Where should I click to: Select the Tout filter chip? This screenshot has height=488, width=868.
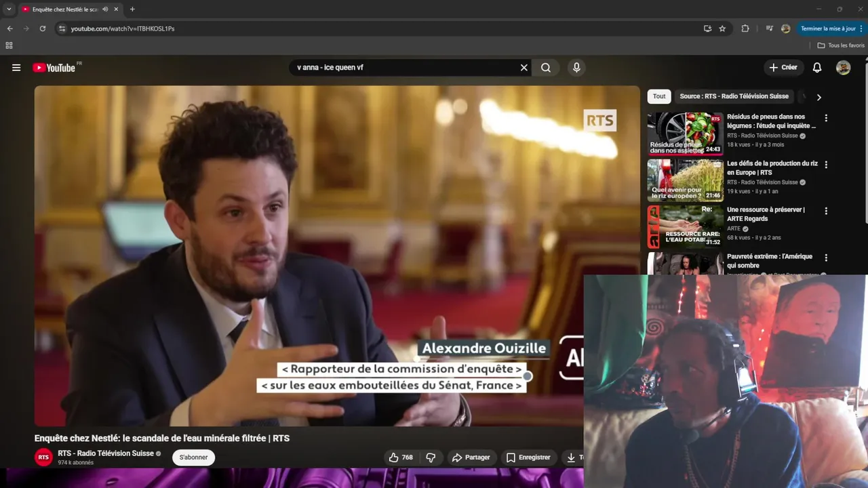[x=659, y=96]
